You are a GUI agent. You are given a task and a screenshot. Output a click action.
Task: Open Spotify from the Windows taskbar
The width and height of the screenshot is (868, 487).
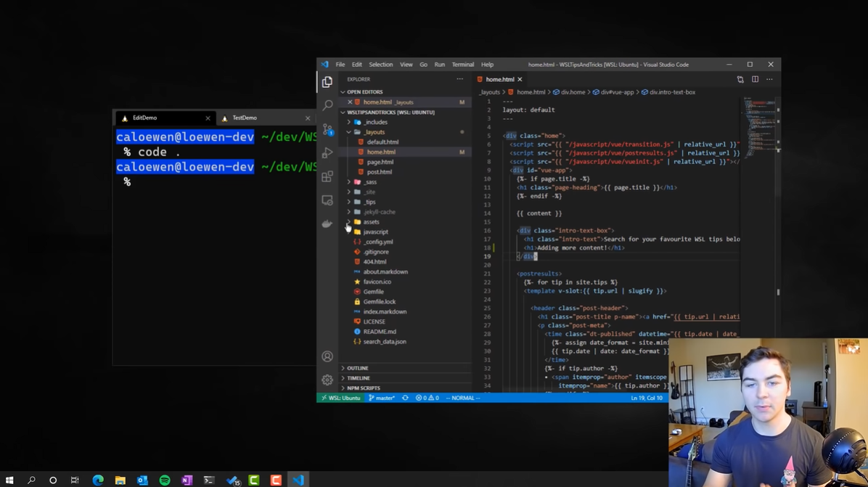165,480
